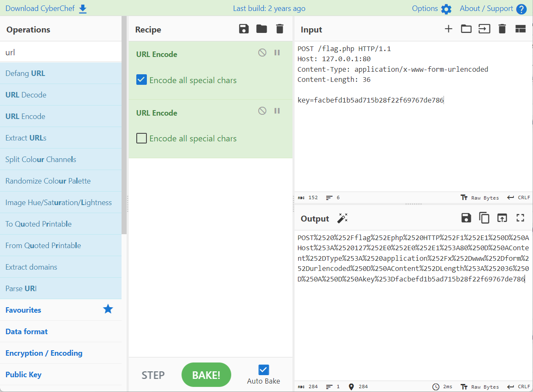Click the output magic wand icon
This screenshot has width=533, height=392.
point(342,218)
